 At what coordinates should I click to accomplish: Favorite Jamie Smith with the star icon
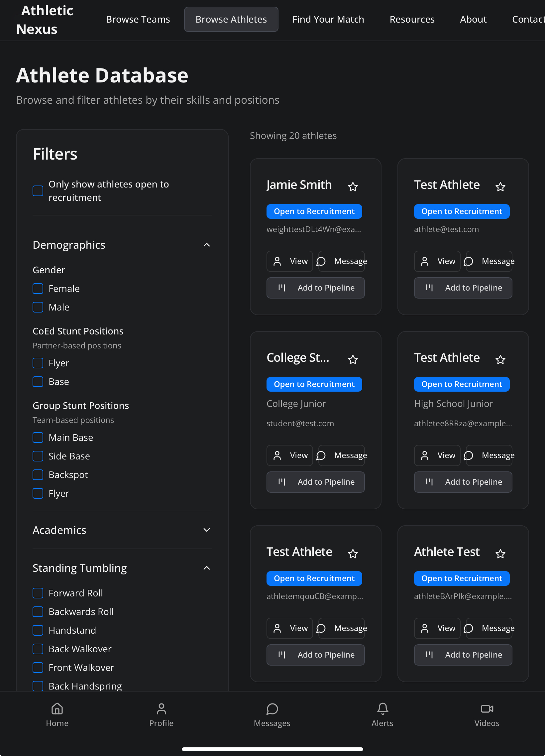(x=353, y=187)
